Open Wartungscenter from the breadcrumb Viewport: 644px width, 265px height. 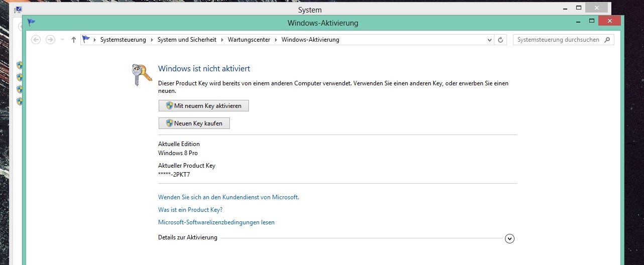click(249, 40)
